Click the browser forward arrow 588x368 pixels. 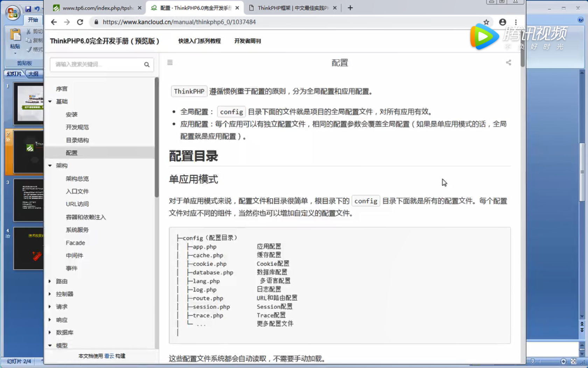(x=67, y=22)
